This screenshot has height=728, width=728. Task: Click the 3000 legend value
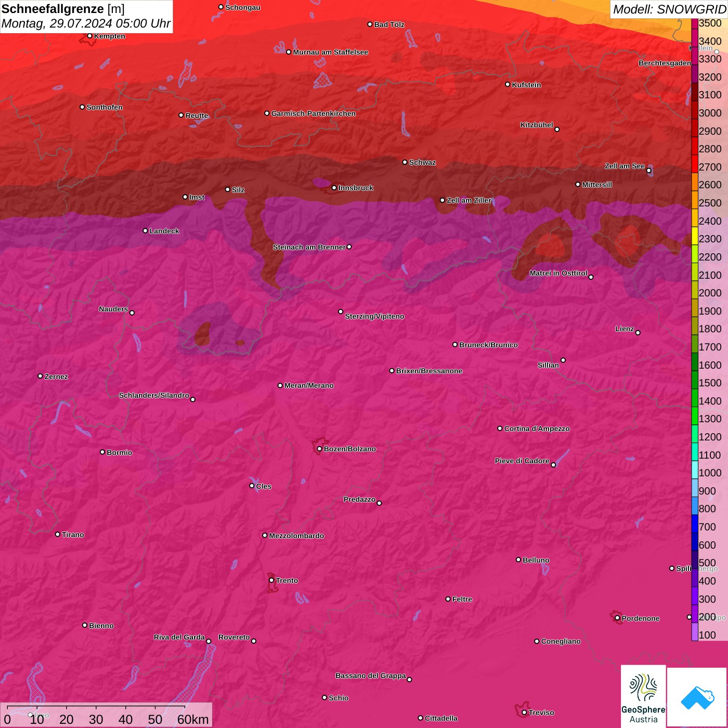710,113
